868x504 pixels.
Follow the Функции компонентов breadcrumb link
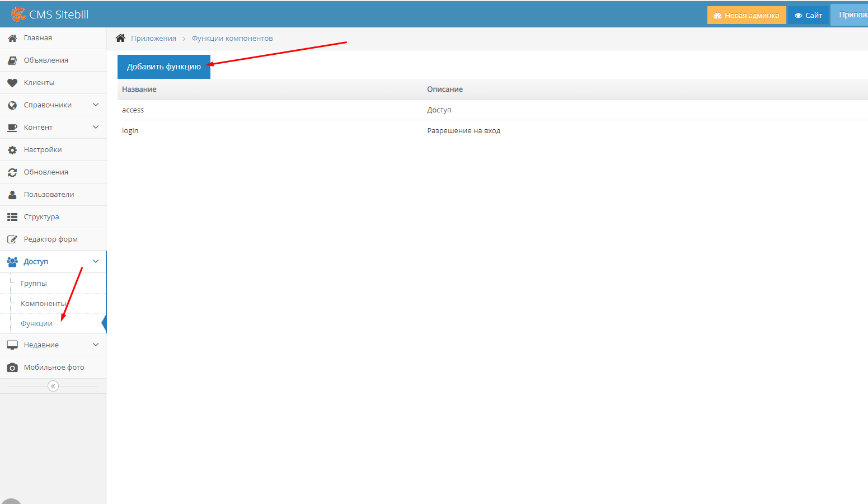[232, 39]
